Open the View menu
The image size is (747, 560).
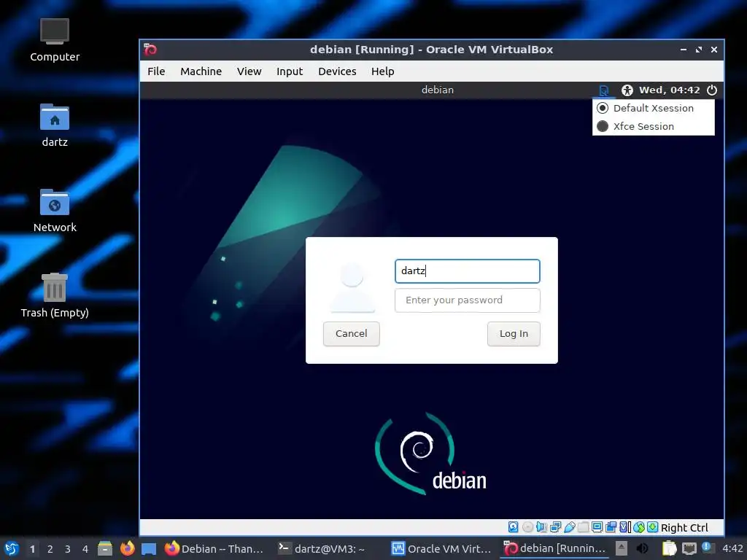249,71
